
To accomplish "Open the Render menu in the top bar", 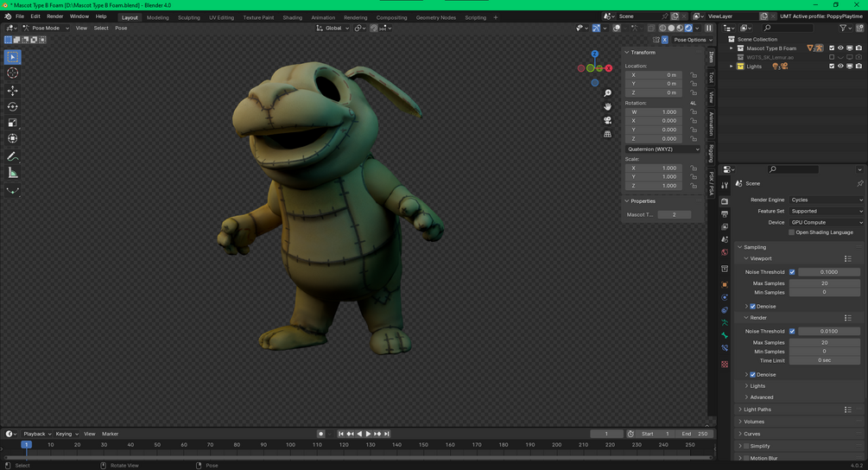I will pos(54,16).
